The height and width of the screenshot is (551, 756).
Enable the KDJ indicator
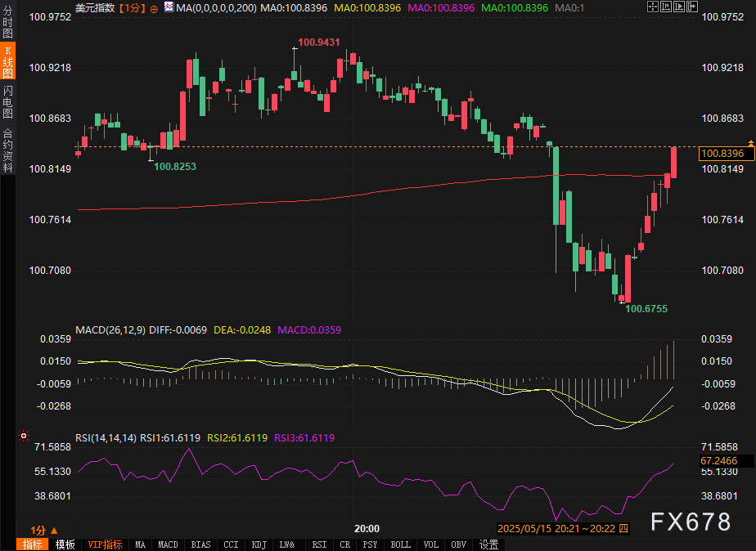click(x=259, y=544)
